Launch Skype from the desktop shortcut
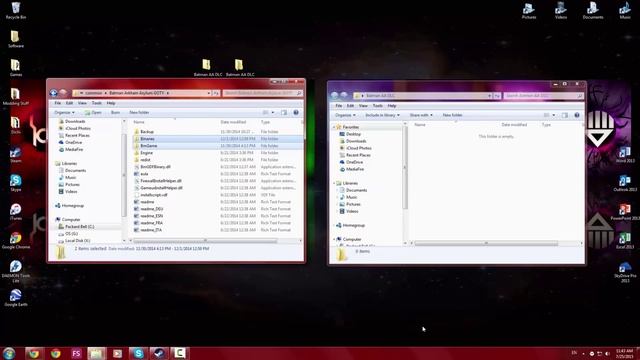 tap(16, 183)
